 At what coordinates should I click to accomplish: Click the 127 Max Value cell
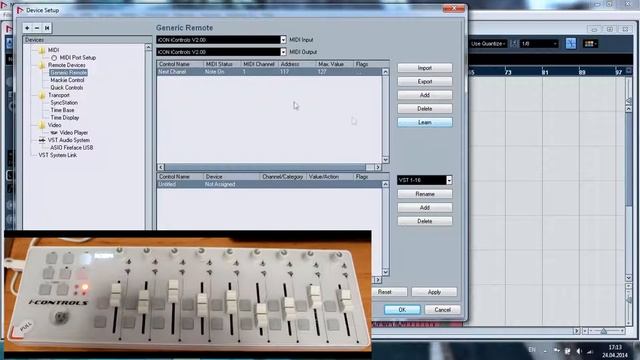coord(322,72)
